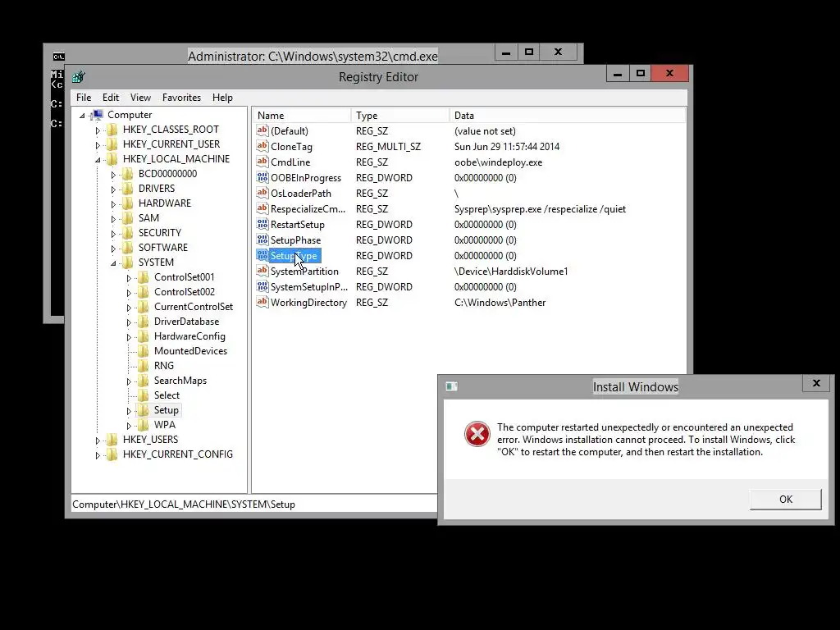Expand the WPA key arrow
Screen dimensions: 840x630
(129, 426)
